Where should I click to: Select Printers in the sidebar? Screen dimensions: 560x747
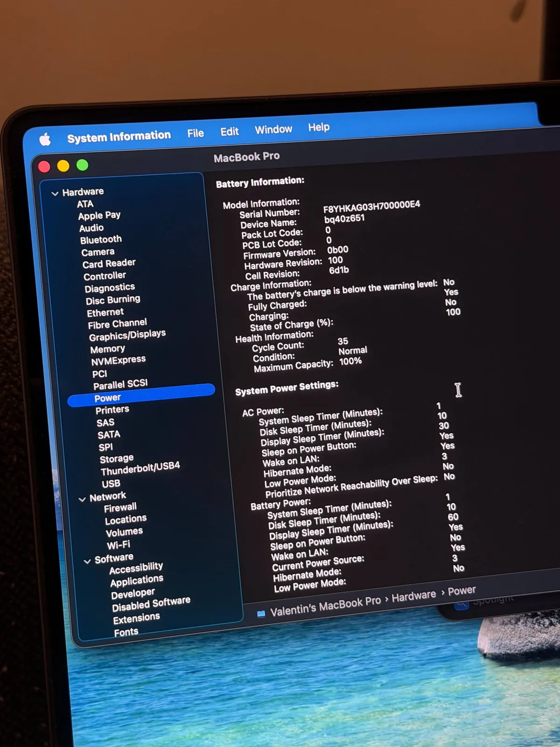112,410
